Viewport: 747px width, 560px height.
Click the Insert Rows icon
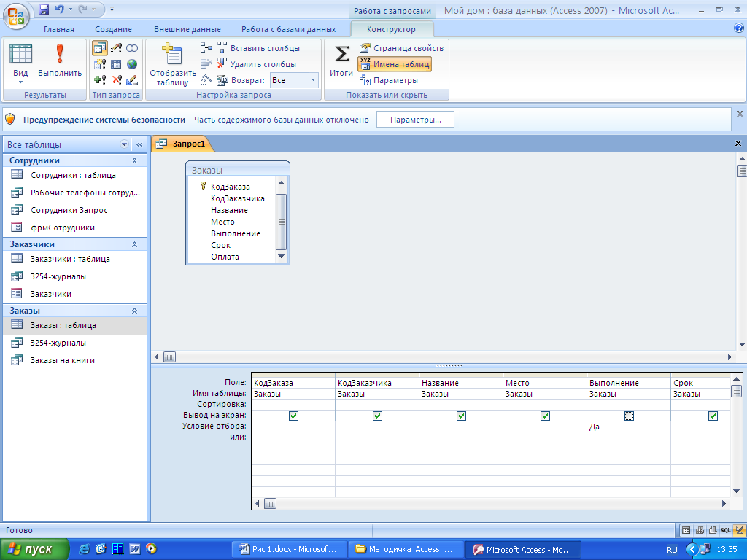206,47
